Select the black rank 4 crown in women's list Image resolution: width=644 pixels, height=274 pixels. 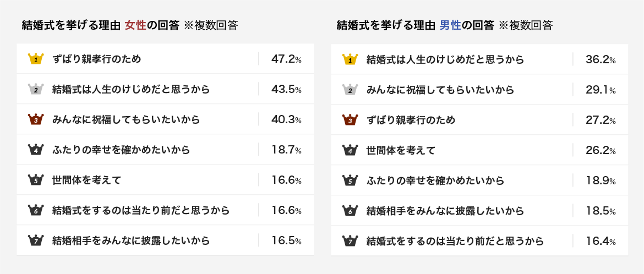tap(36, 150)
